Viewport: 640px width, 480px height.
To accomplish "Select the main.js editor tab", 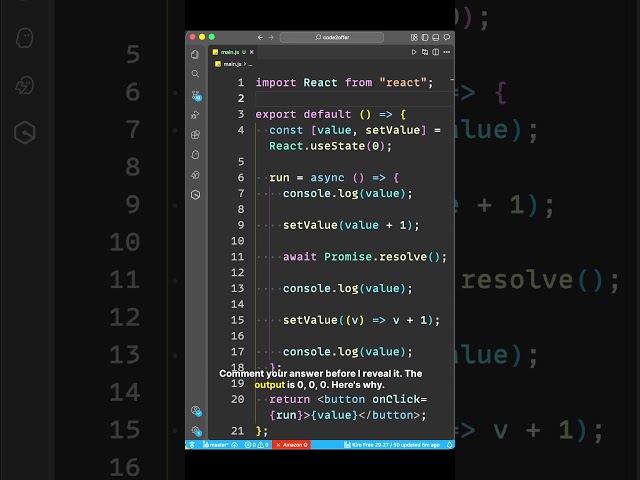I will (233, 52).
